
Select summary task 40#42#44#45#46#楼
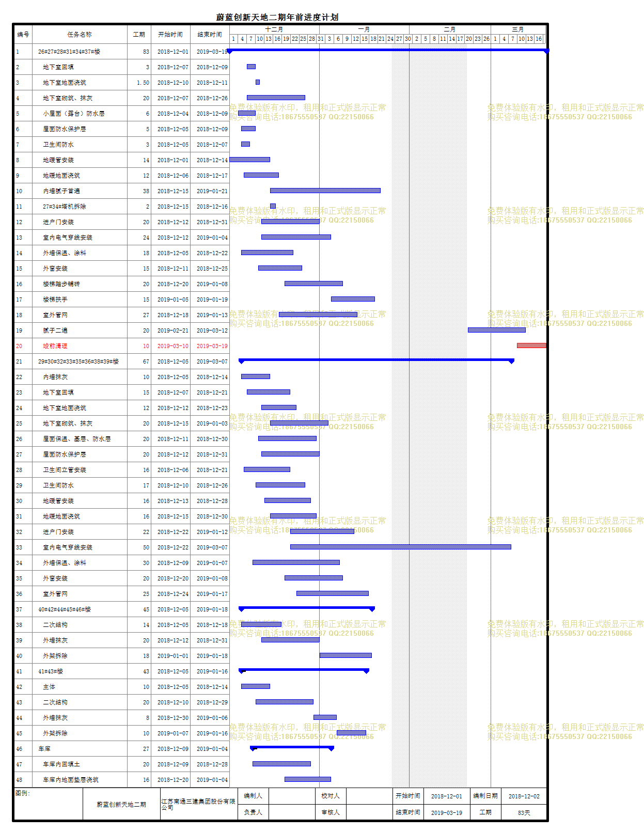pos(65,609)
